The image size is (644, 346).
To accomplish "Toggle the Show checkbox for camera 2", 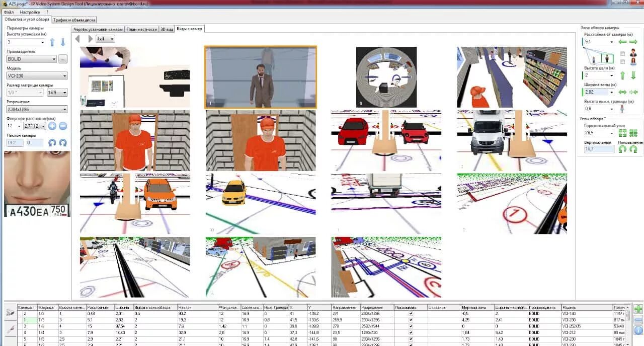I will pyautogui.click(x=411, y=313).
